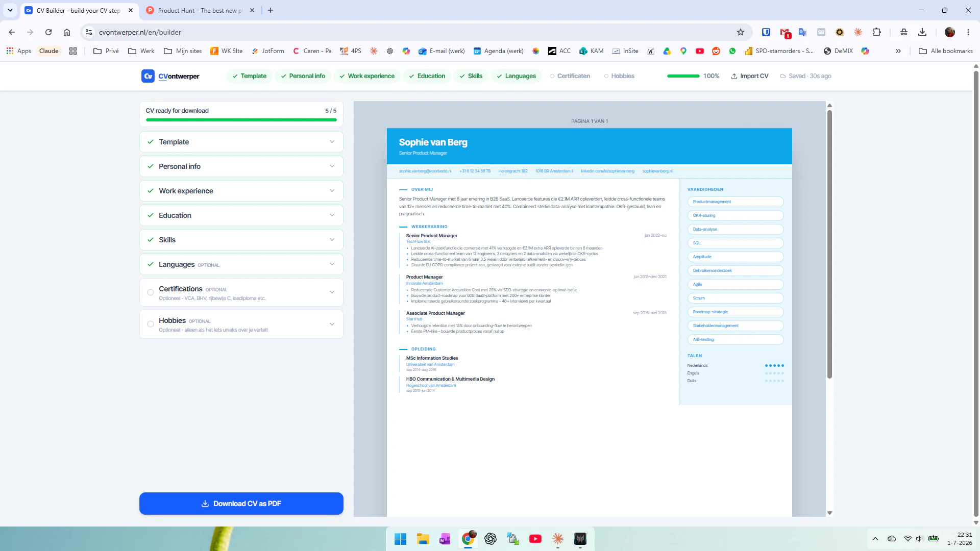Click the Personal info section checkmark
The image size is (980, 551).
point(151,166)
